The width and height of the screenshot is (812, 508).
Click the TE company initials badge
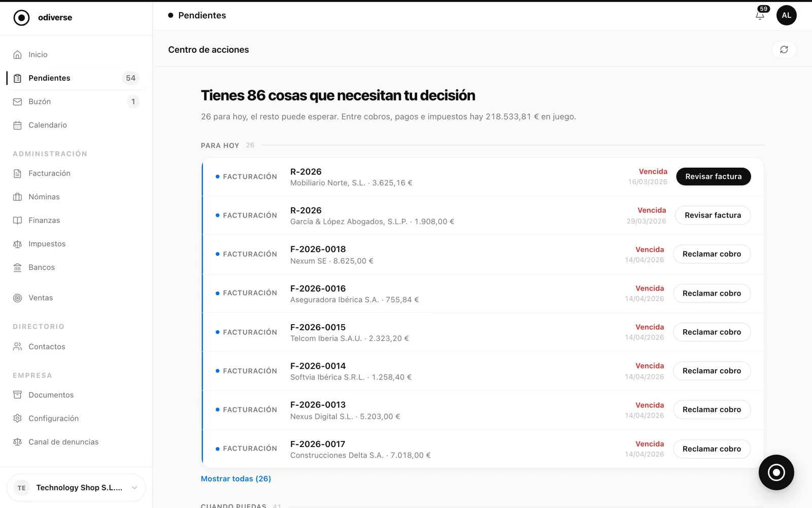[x=21, y=488]
